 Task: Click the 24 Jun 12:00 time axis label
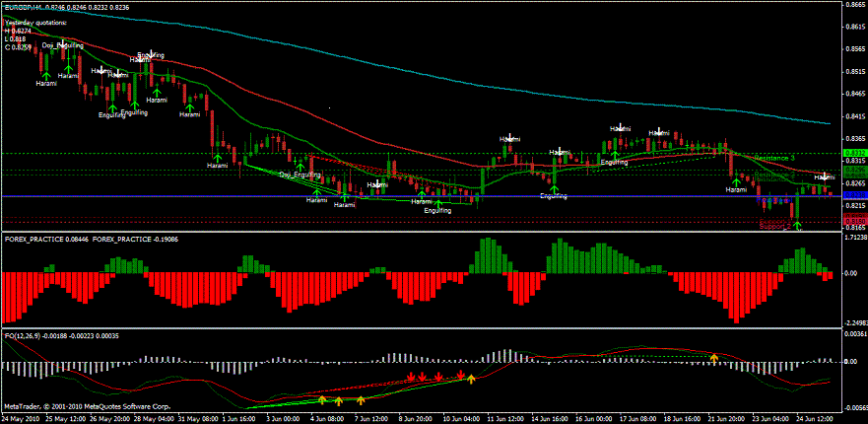click(x=814, y=417)
